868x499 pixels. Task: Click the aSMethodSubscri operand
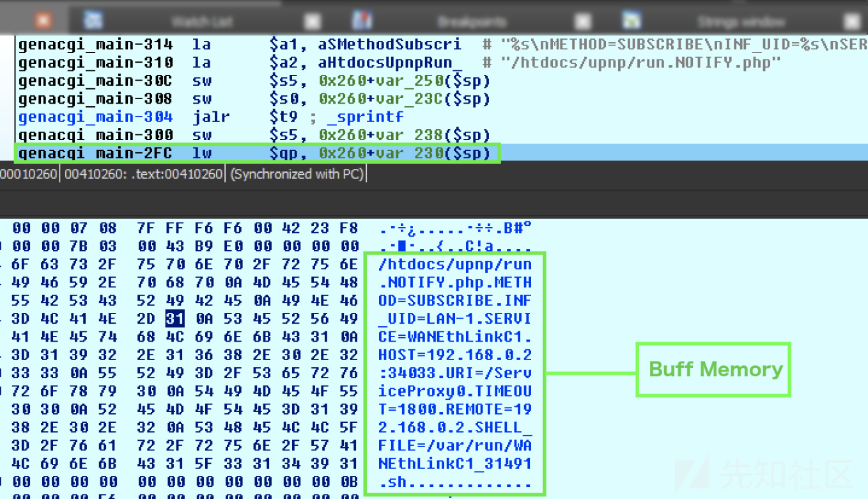[x=389, y=45]
